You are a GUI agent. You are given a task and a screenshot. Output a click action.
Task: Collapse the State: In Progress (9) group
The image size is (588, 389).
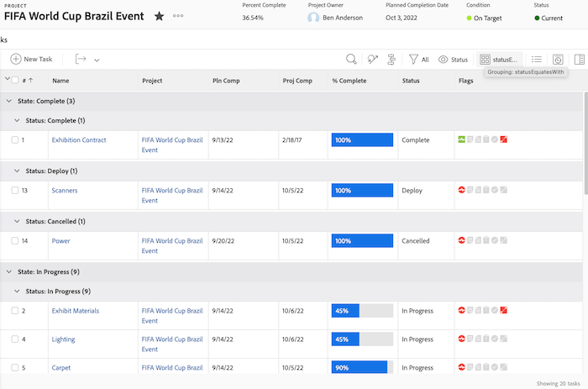[x=8, y=272]
